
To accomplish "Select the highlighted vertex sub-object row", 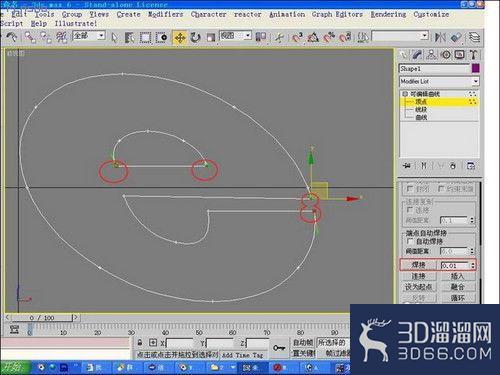I will click(x=440, y=102).
